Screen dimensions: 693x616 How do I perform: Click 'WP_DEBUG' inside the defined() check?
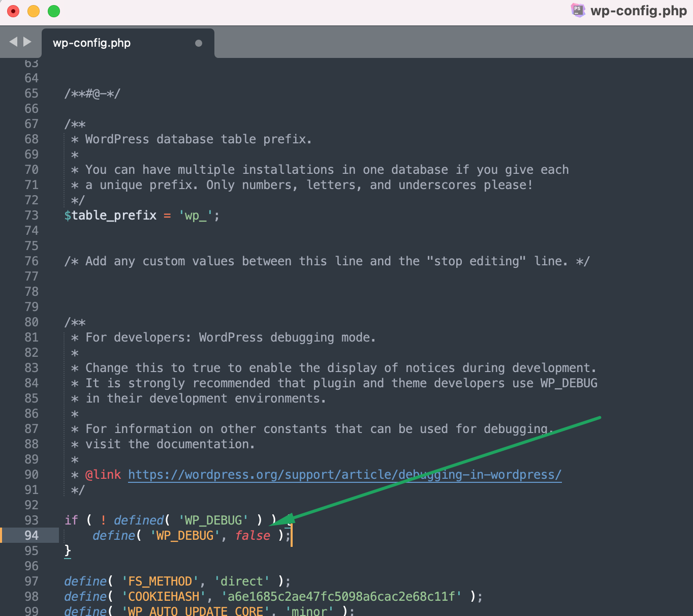(x=213, y=520)
